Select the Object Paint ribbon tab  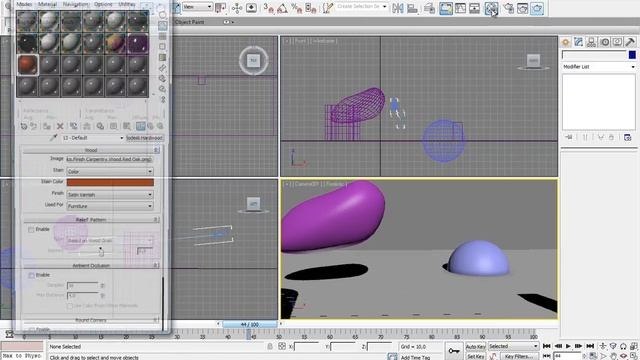pos(189,22)
